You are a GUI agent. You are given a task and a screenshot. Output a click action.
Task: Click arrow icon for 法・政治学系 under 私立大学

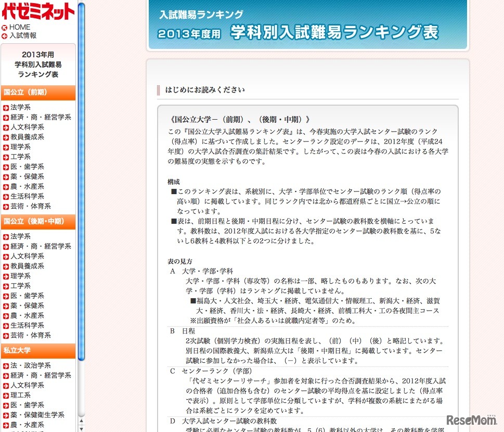[x=6, y=366]
